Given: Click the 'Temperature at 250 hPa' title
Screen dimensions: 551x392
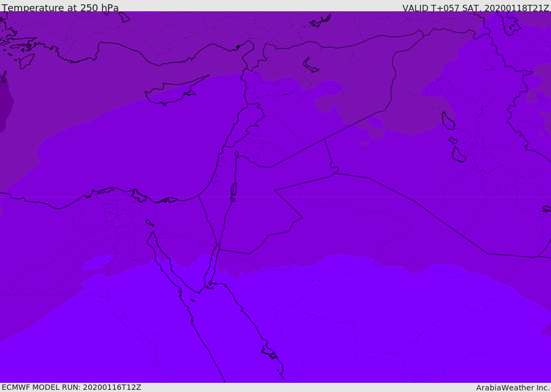Looking at the screenshot, I should pos(60,8).
